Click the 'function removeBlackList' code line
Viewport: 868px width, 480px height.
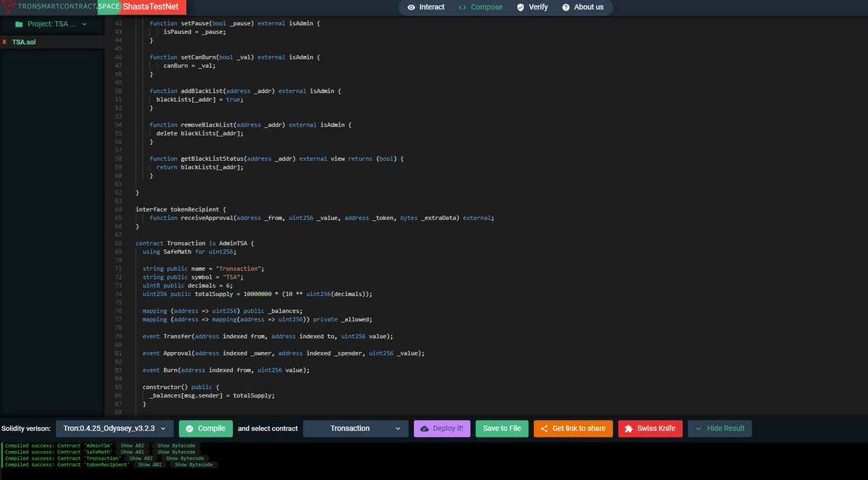(x=250, y=125)
